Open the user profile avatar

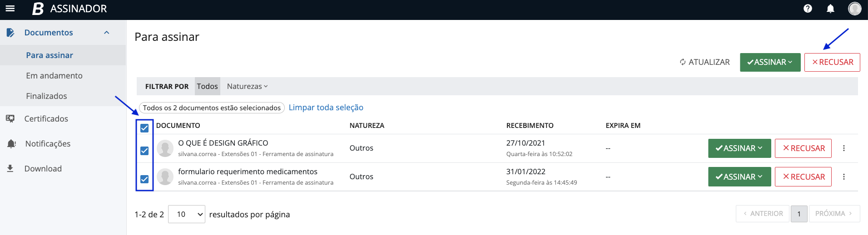tap(854, 9)
